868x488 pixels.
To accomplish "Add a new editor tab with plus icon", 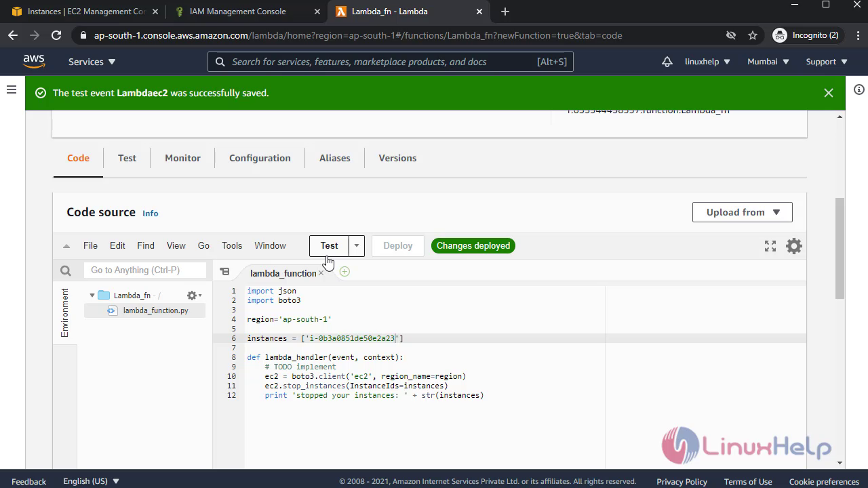I will [x=344, y=272].
